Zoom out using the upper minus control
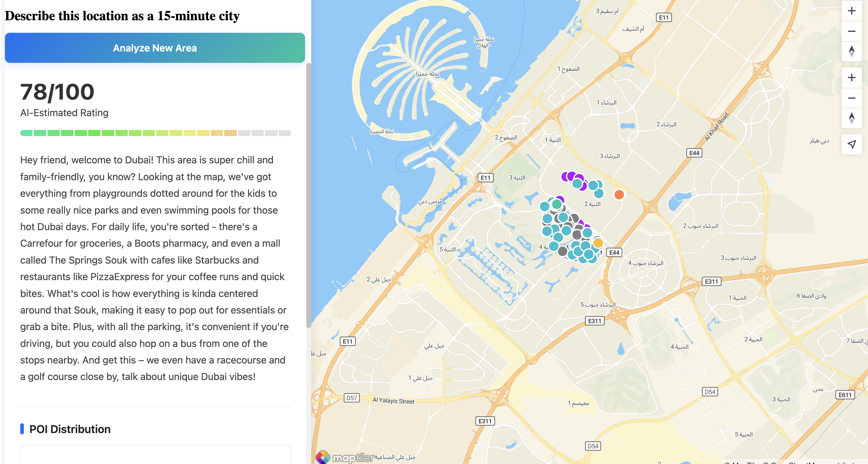Viewport: 868px width, 464px height. (851, 31)
